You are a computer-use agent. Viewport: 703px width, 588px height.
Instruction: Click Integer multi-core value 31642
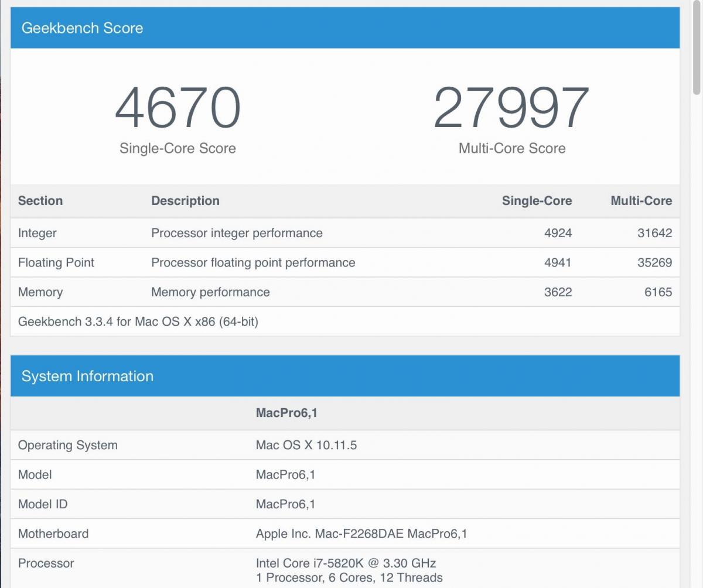[654, 233]
